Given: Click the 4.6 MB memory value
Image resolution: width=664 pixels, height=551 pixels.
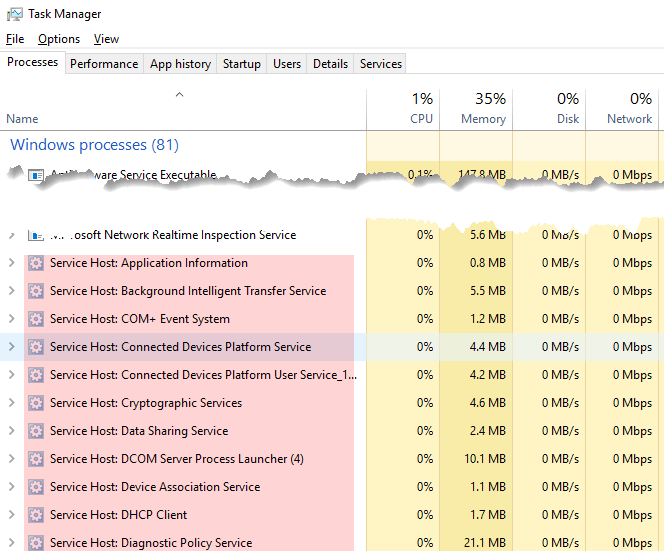Looking at the screenshot, I should 488,403.
